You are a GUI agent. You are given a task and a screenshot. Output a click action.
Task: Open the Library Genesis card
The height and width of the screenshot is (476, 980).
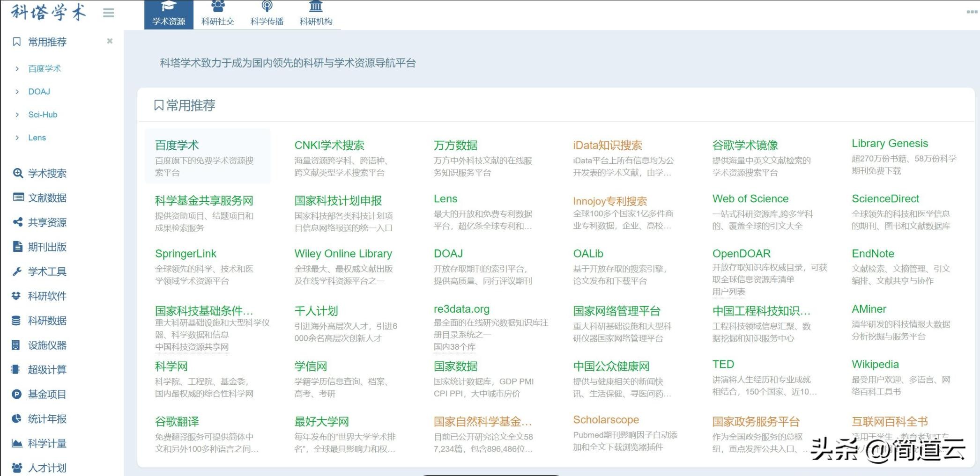click(x=904, y=157)
